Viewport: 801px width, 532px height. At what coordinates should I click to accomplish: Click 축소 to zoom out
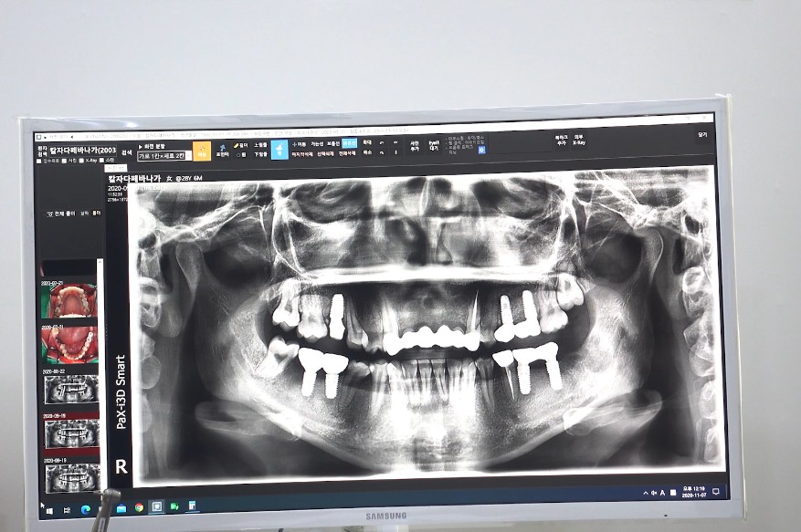click(367, 152)
